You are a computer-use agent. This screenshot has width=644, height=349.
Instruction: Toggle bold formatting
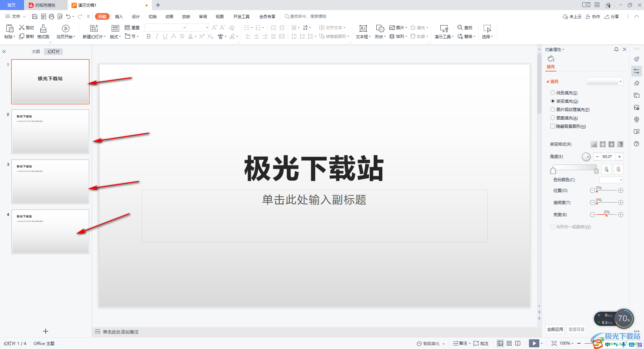click(149, 36)
